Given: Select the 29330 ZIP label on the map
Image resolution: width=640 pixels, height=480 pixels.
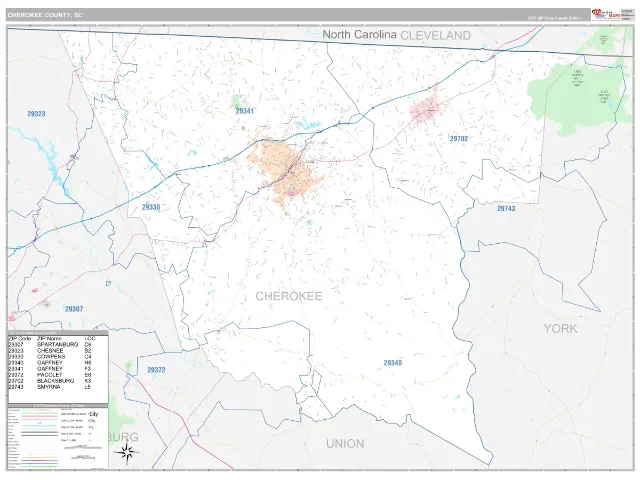Looking at the screenshot, I should [x=151, y=207].
